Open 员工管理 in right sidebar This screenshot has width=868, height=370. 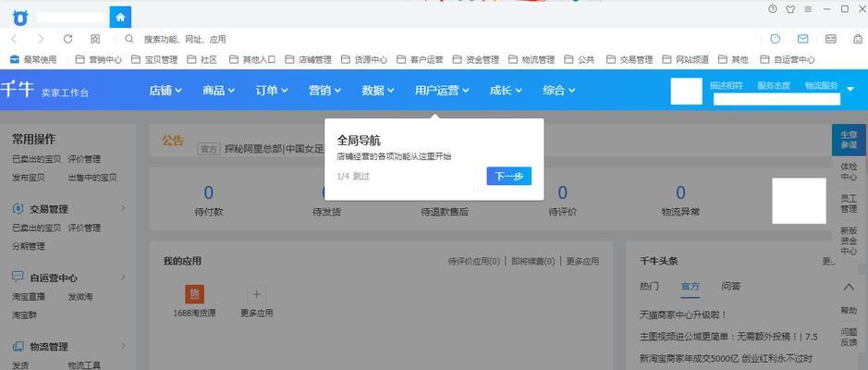point(849,203)
